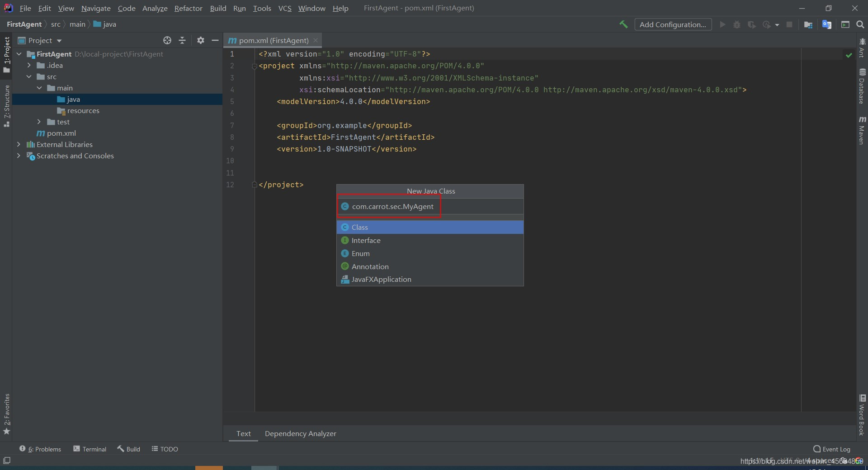Open the Favorites side tab

point(6,414)
